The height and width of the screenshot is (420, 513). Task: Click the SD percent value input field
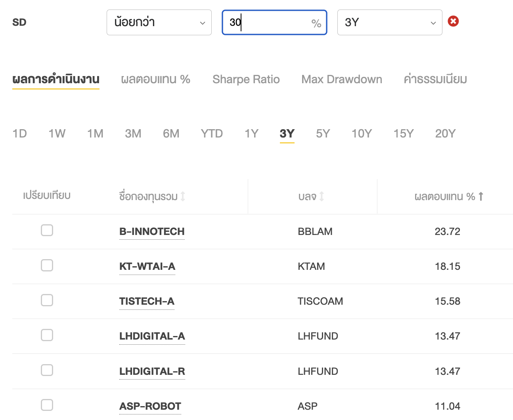(274, 22)
